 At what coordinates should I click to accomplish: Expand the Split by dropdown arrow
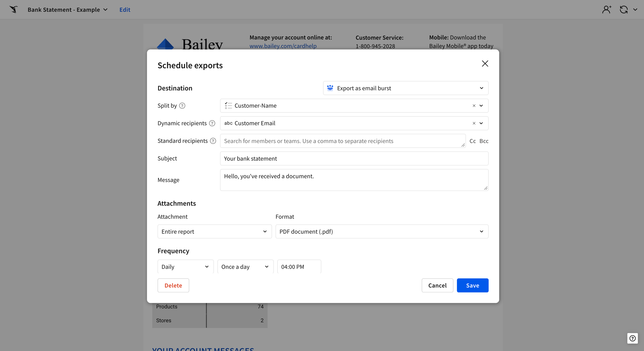481,106
